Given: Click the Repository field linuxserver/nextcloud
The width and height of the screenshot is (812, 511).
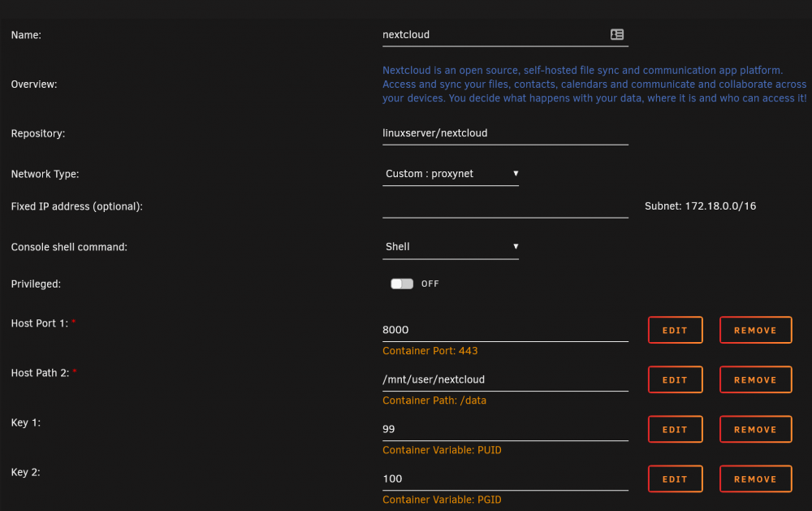Looking at the screenshot, I should click(x=505, y=133).
